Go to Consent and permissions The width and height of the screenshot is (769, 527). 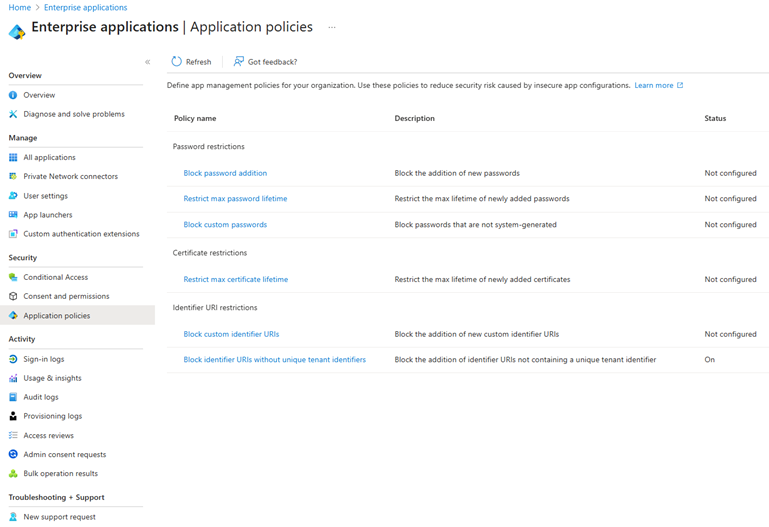[66, 296]
